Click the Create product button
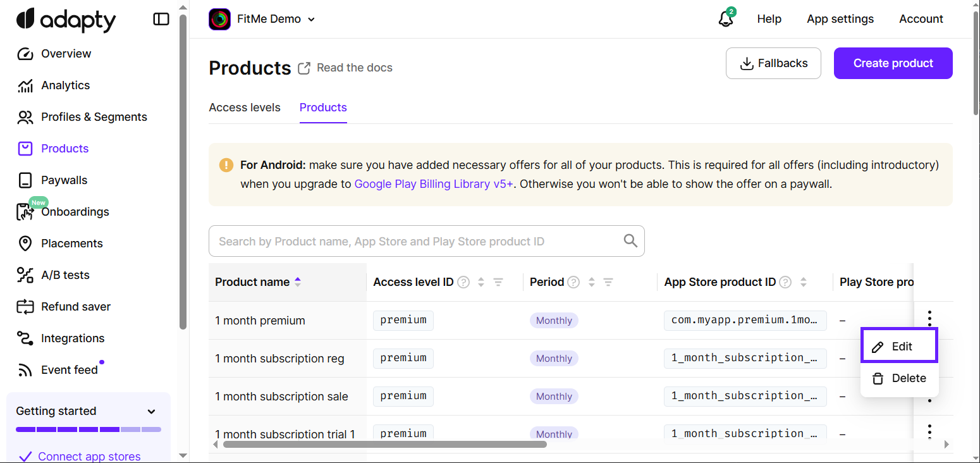Image resolution: width=980 pixels, height=463 pixels. pos(893,63)
